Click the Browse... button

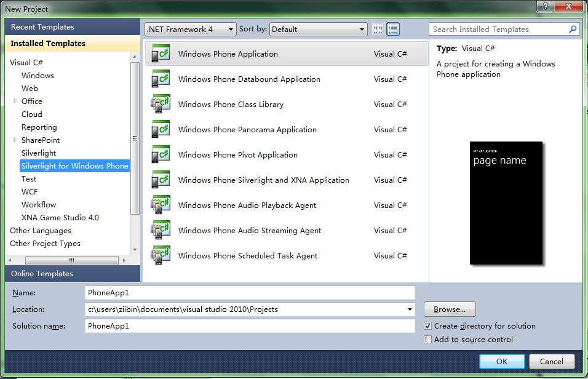pyautogui.click(x=450, y=309)
